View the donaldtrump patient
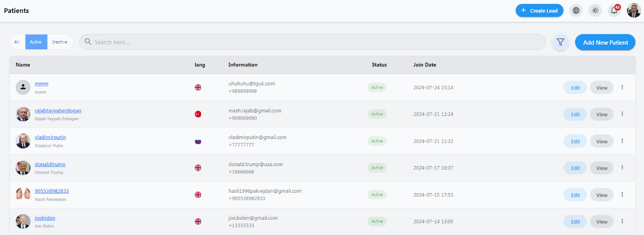 point(602,168)
